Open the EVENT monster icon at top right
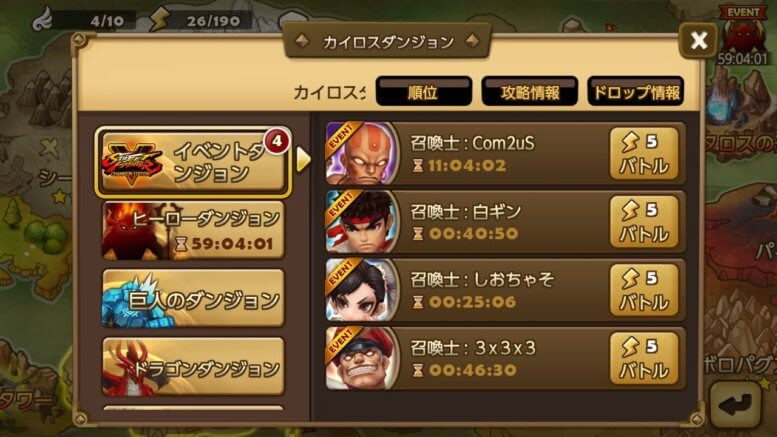 pos(742,36)
